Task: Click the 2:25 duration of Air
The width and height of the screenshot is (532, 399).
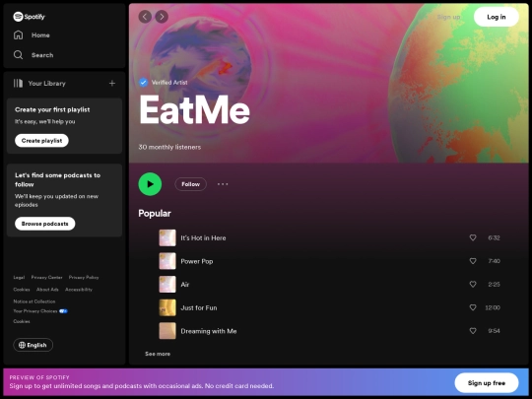Action: 494,285
